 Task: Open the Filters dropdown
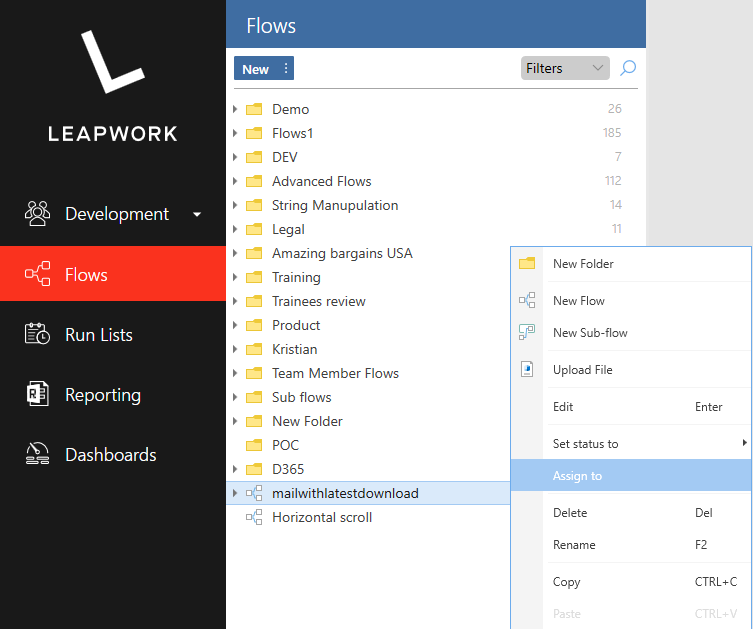[x=565, y=68]
